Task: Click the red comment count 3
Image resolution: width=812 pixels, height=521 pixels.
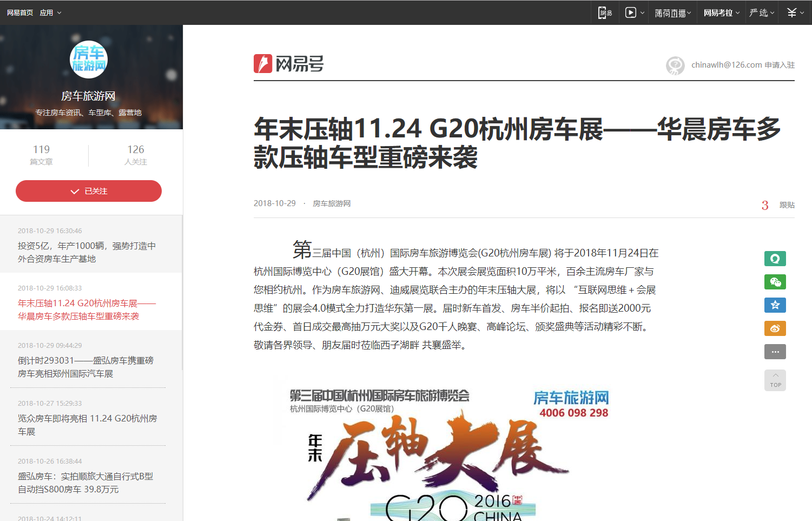Action: [765, 205]
